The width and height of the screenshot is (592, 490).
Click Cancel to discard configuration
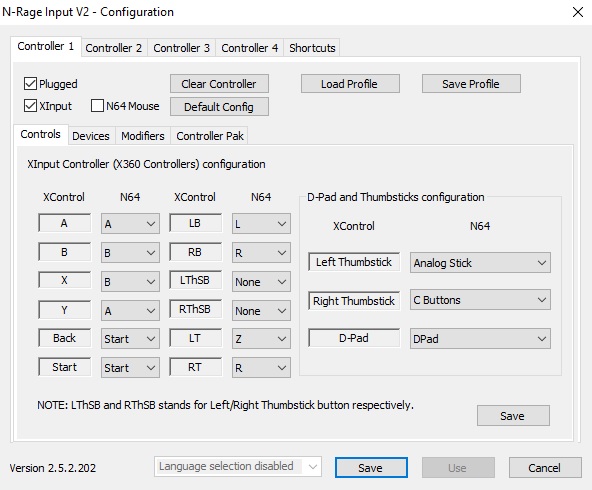coord(544,468)
